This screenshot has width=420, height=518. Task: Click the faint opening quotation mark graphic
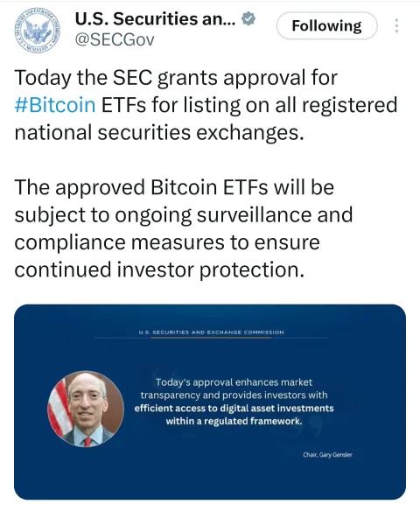tap(165, 375)
